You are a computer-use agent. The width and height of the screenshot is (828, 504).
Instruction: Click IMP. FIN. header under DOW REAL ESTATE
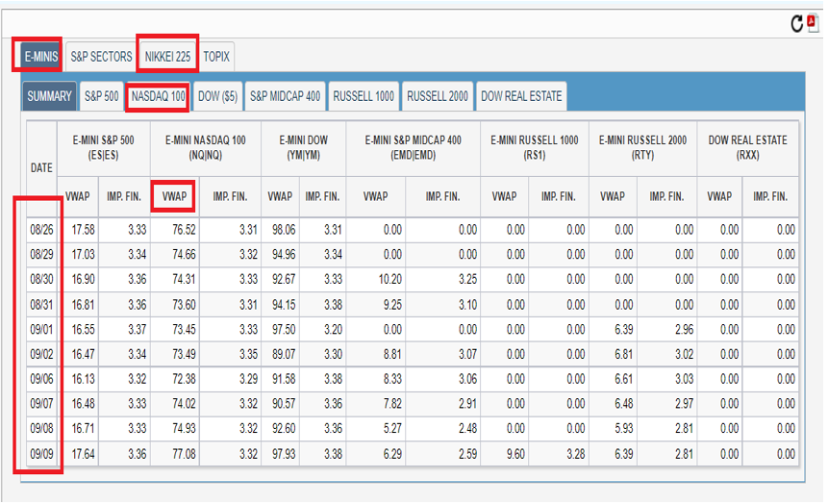tap(770, 196)
